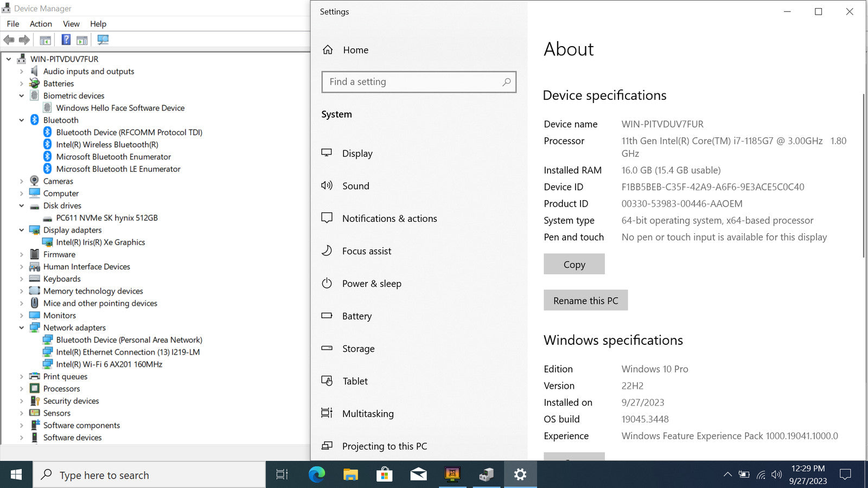Click the Power & sleep icon
868x488 pixels.
327,283
